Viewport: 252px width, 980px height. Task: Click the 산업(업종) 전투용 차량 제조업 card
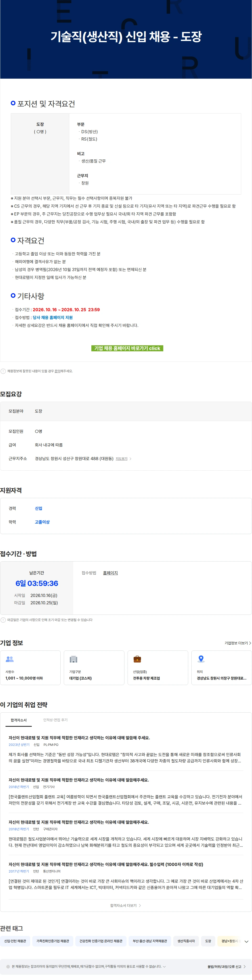point(157,668)
